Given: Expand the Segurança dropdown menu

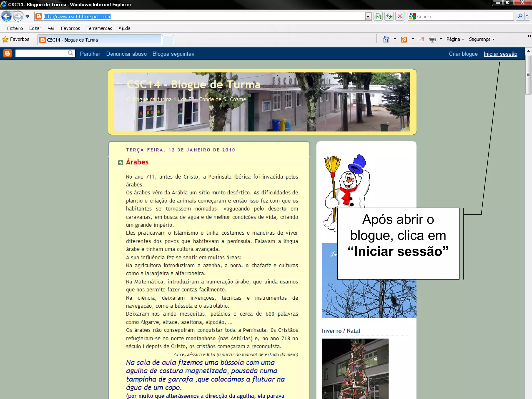Looking at the screenshot, I should [482, 39].
